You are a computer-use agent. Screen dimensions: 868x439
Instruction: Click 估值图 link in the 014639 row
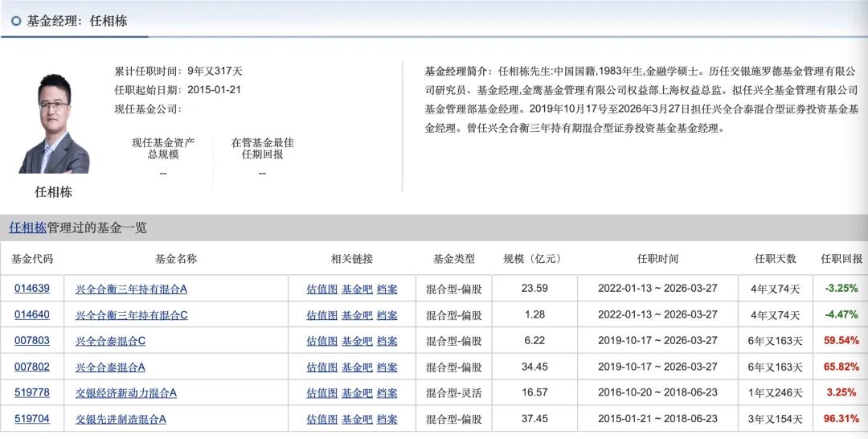click(321, 289)
